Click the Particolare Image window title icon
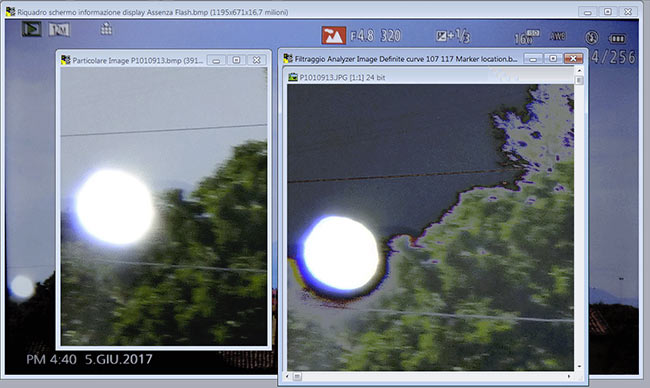This screenshot has height=388, width=650. click(65, 60)
